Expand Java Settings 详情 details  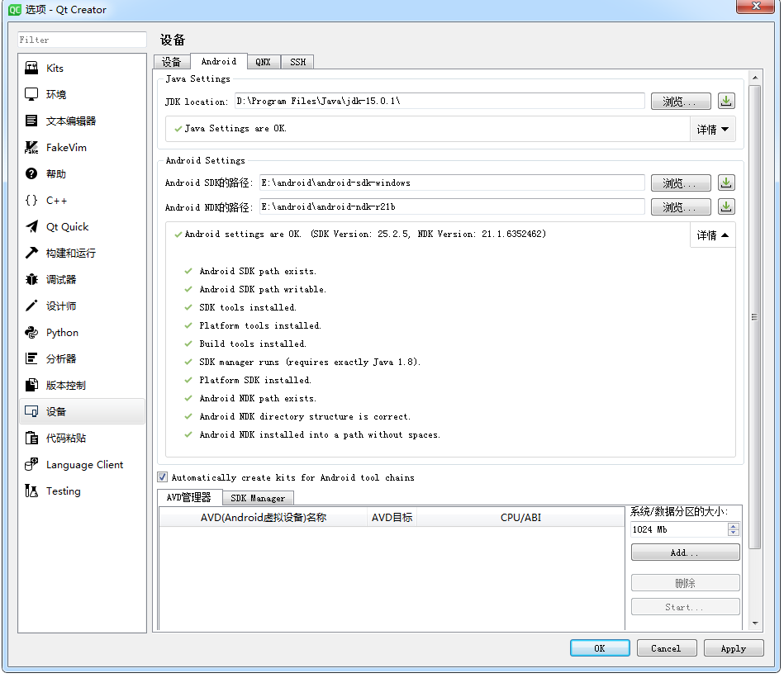point(712,130)
